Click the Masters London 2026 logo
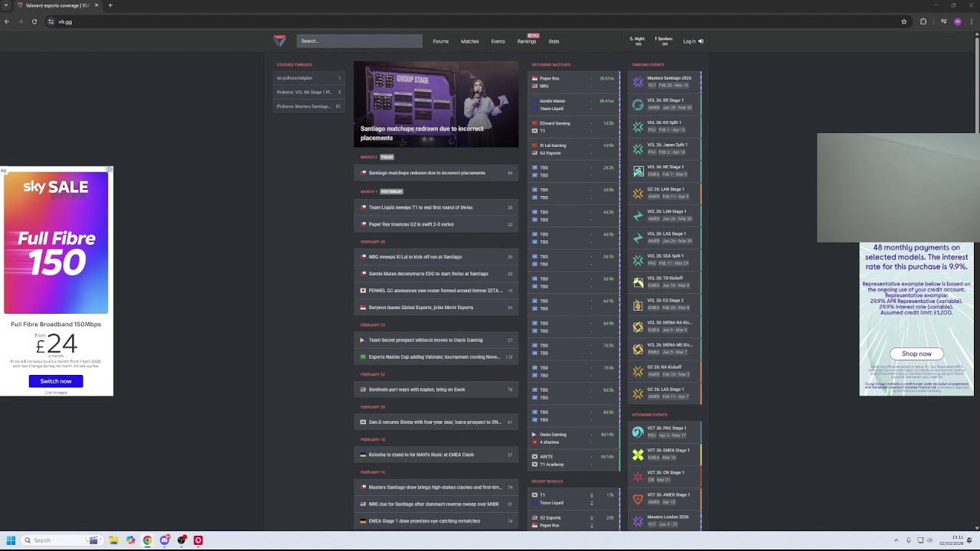Viewport: 980px width, 551px height. (638, 520)
